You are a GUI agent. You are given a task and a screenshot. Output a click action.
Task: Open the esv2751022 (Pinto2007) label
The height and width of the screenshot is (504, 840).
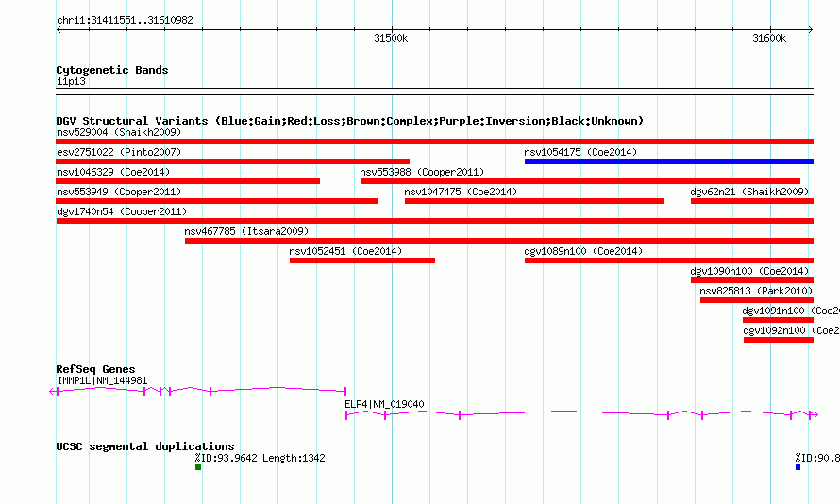(119, 152)
